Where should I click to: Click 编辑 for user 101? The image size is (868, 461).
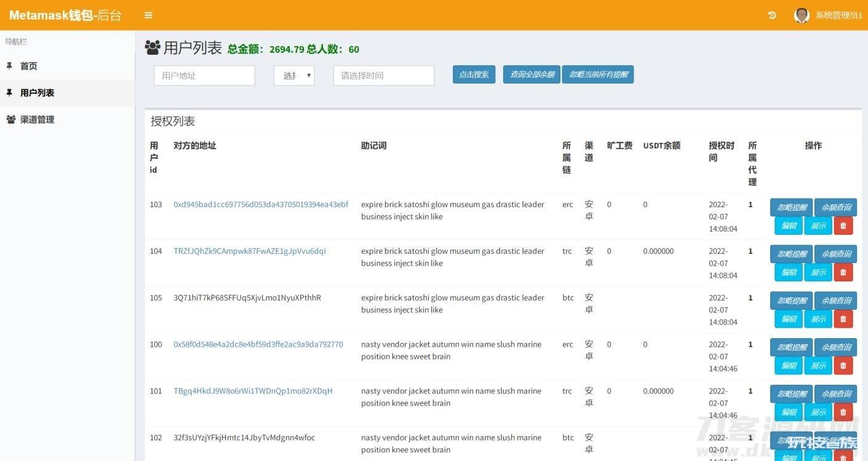click(789, 412)
